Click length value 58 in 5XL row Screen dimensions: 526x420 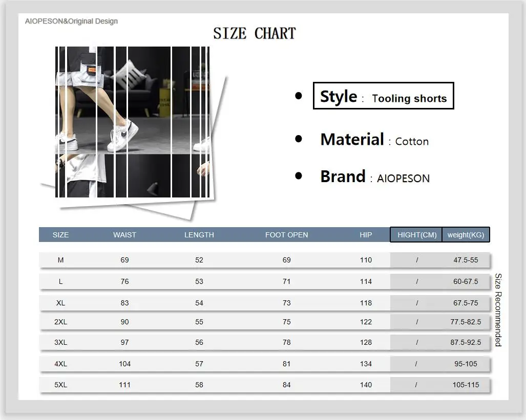pyautogui.click(x=199, y=385)
